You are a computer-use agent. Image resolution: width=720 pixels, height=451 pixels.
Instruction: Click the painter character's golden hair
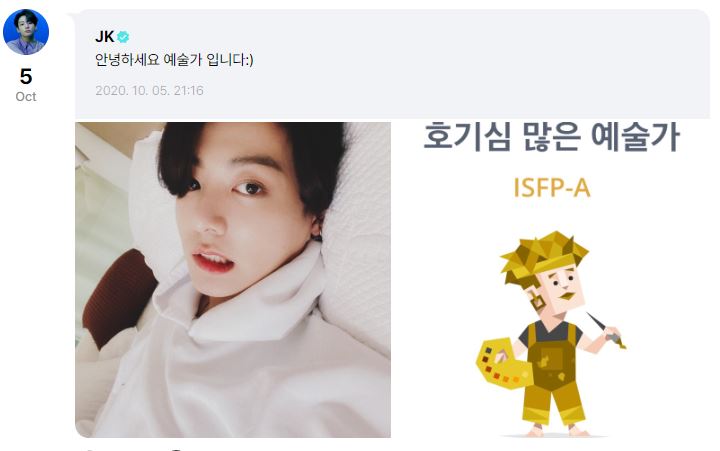(x=543, y=255)
